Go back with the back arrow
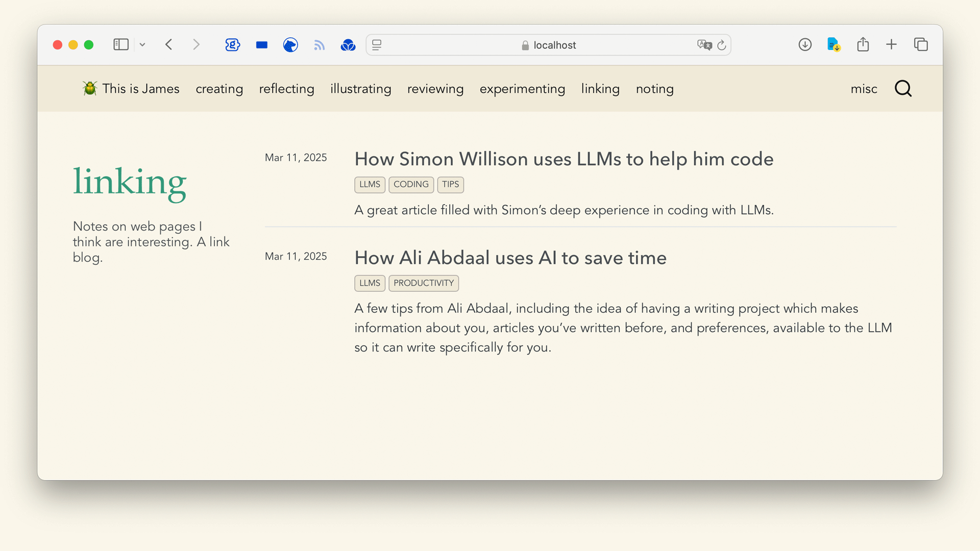Viewport: 980px width, 551px height. click(x=169, y=45)
